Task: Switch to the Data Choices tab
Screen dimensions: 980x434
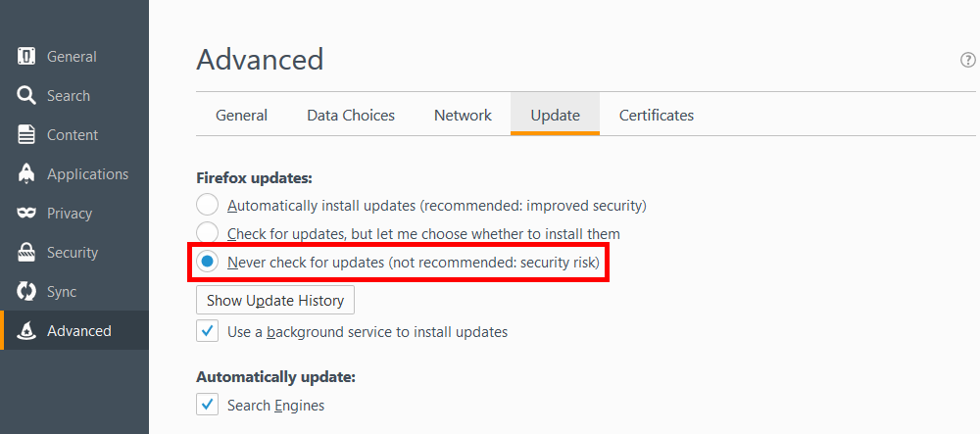Action: pos(351,116)
